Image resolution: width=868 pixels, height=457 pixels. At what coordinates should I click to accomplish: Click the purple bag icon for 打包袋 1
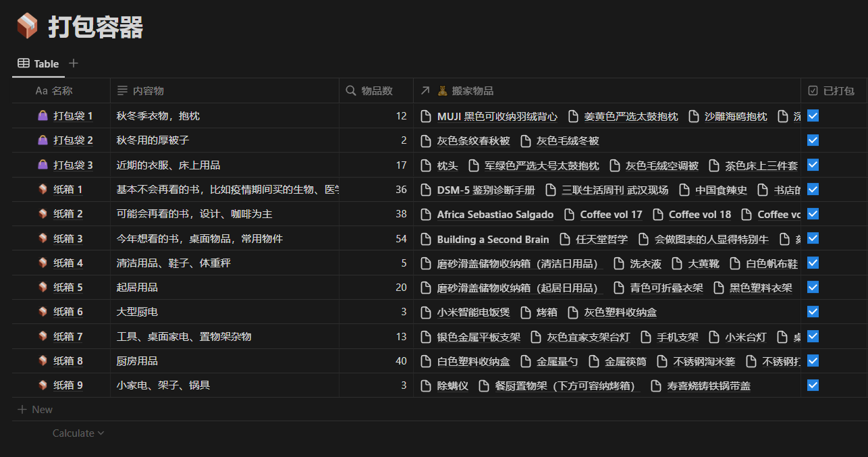43,116
